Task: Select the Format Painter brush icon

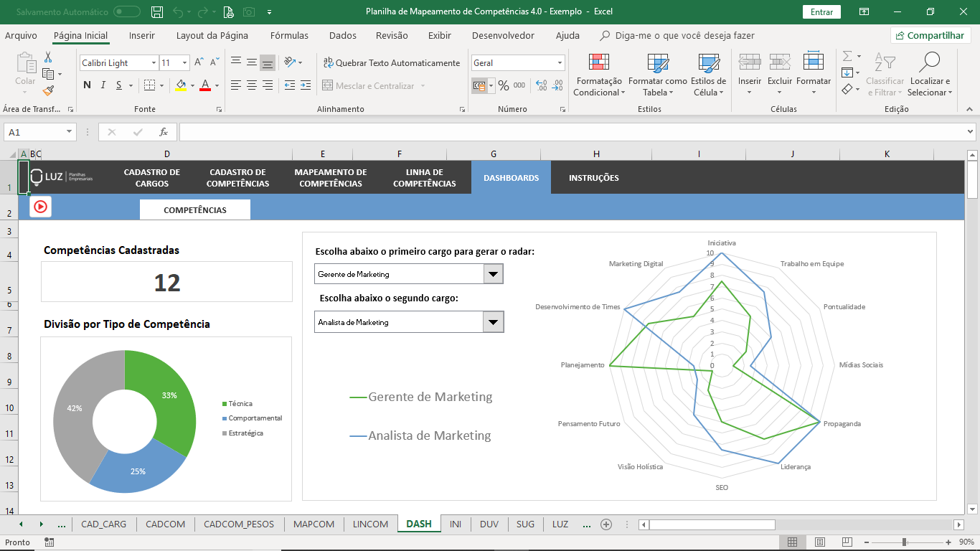Action: tap(48, 91)
